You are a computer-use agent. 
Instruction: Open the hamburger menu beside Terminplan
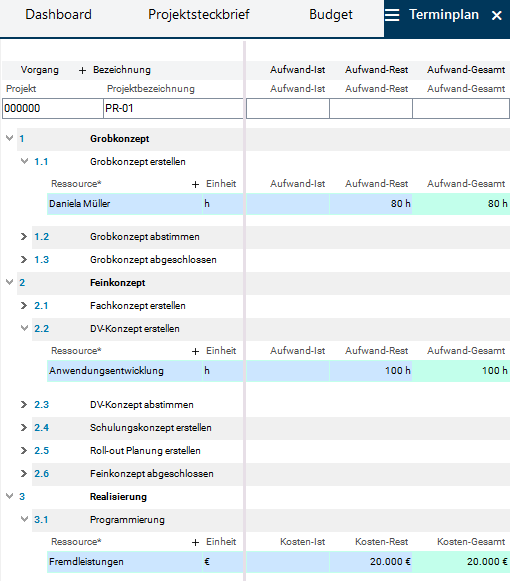(392, 15)
